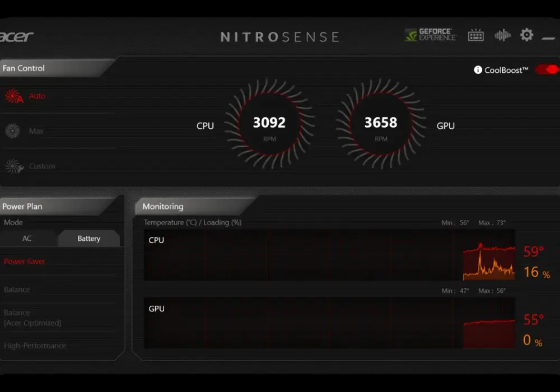This screenshot has height=392, width=560.
Task: Click the Acer logo
Action: (x=17, y=36)
